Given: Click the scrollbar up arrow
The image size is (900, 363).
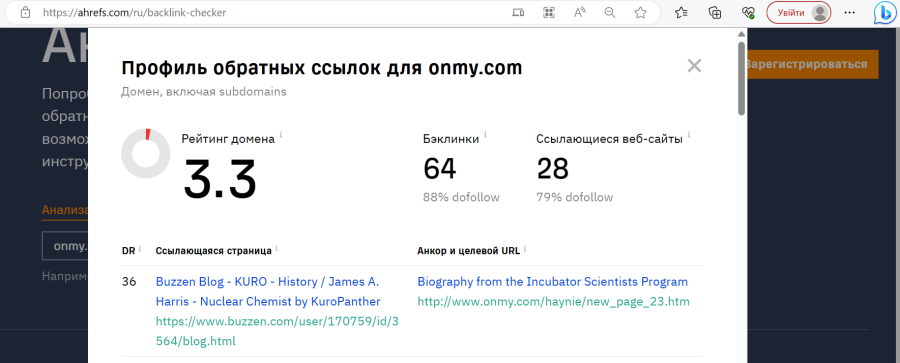Looking at the screenshot, I should [742, 34].
